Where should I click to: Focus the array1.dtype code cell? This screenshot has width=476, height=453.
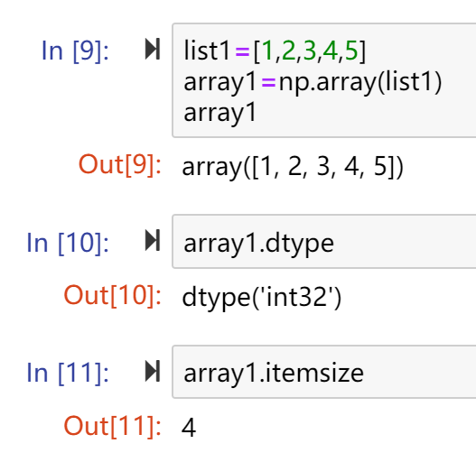324,242
